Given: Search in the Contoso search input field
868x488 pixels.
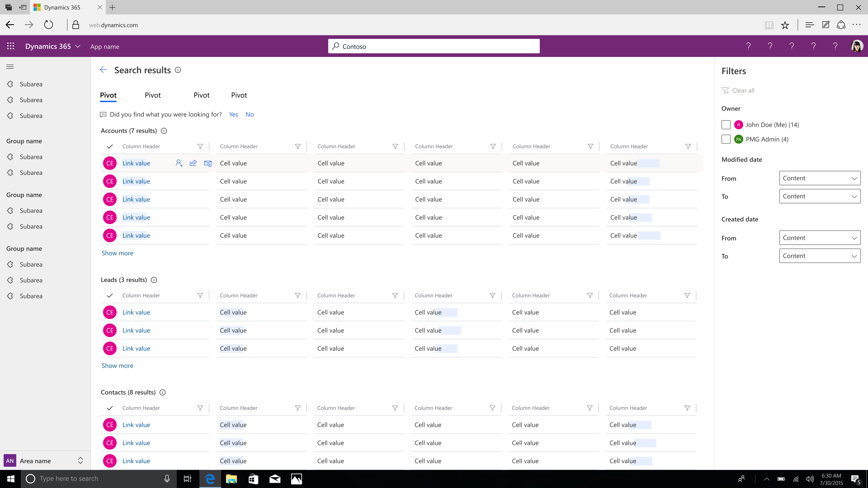Looking at the screenshot, I should [x=434, y=46].
